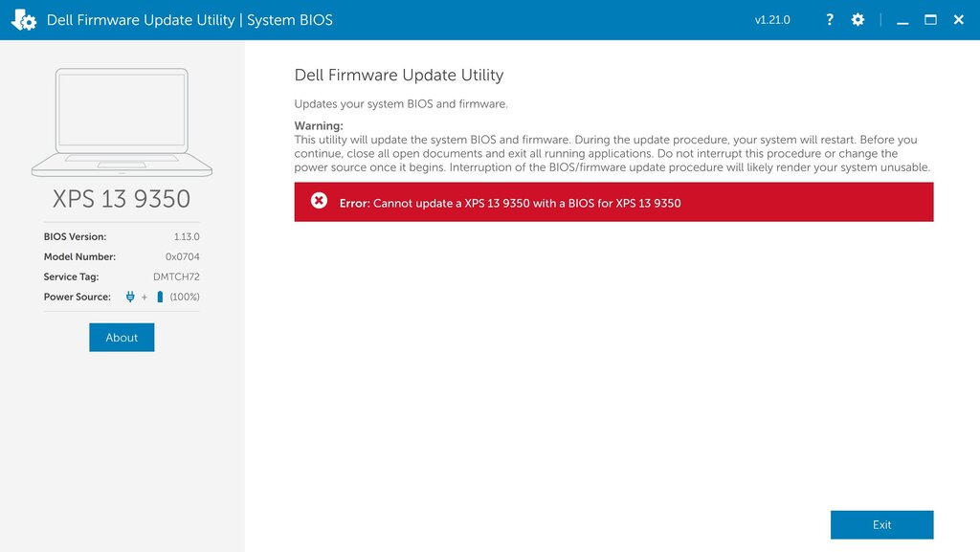Select the model number value 0x0704
Image resolution: width=980 pixels, height=552 pixels.
[x=183, y=256]
